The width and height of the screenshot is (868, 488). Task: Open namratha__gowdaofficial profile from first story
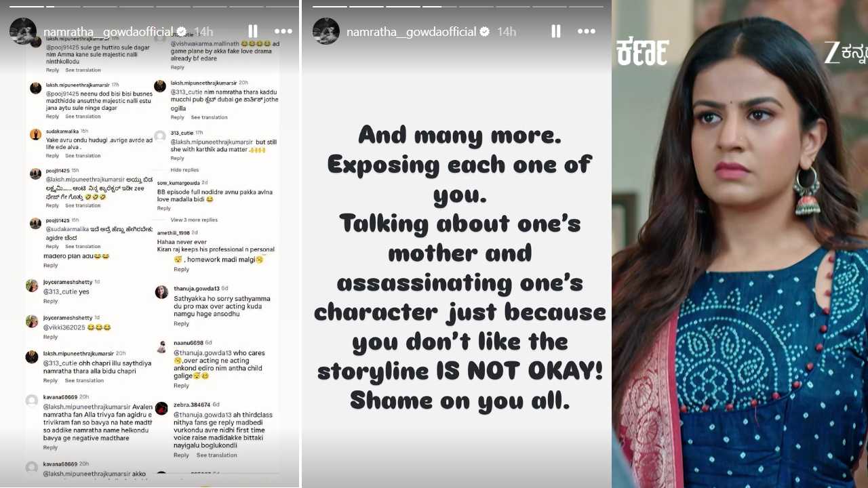(x=109, y=32)
